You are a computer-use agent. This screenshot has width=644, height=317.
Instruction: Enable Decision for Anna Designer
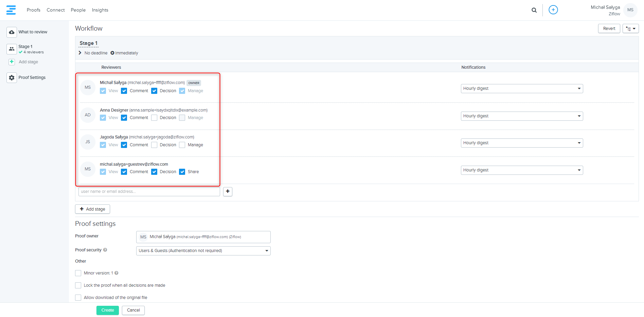tap(154, 118)
